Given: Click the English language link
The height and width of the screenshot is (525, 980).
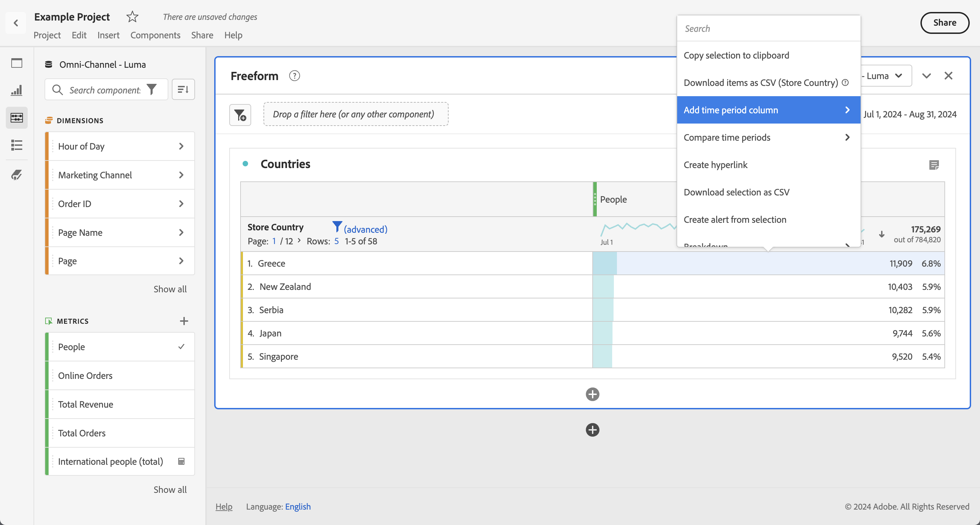Looking at the screenshot, I should point(297,507).
